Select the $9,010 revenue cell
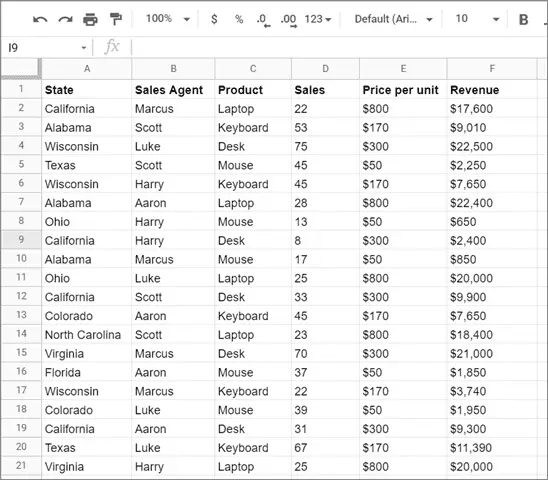Viewport: 548px width, 480px height. [492, 128]
